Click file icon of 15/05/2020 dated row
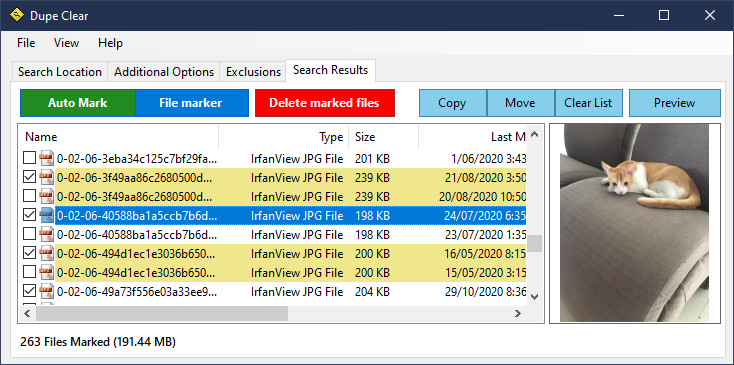 (47, 272)
